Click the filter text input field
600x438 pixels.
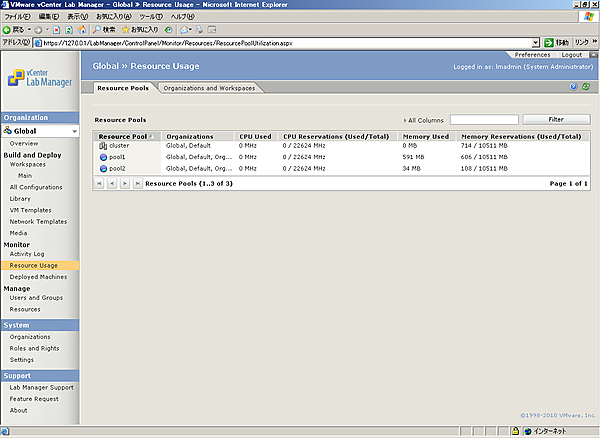[x=484, y=120]
